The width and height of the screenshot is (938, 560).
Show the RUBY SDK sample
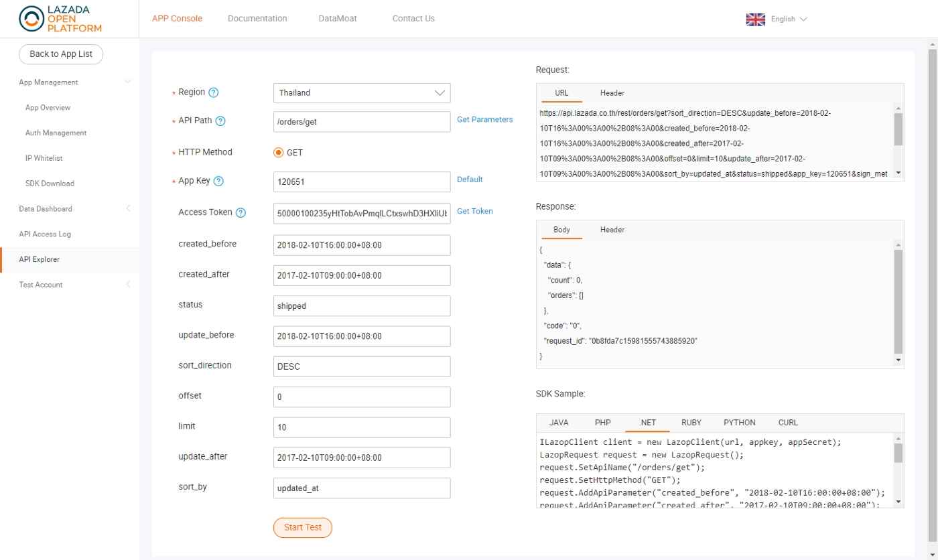coord(691,423)
